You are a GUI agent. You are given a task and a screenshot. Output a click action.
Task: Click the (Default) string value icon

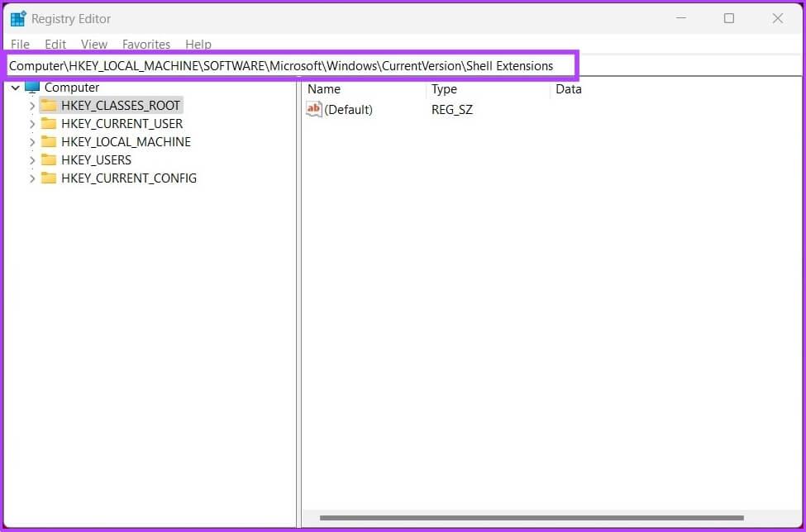pyautogui.click(x=313, y=109)
